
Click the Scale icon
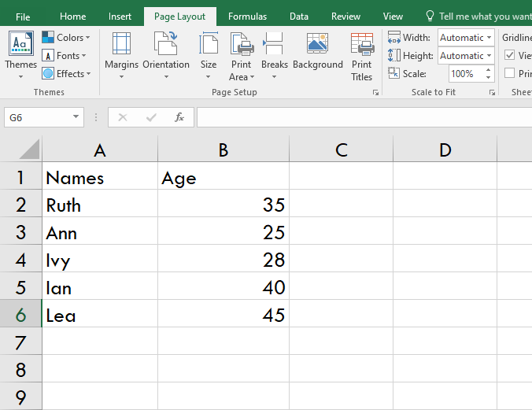pyautogui.click(x=394, y=72)
